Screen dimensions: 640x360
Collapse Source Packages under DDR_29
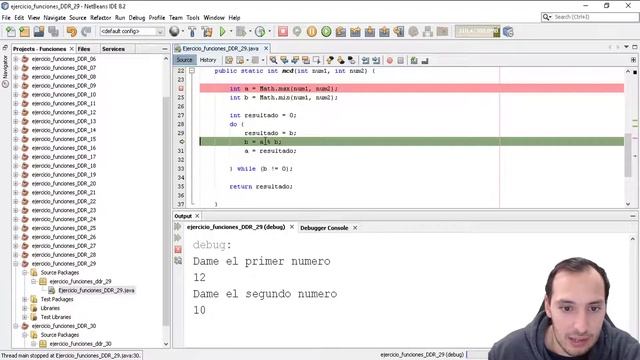[x=25, y=273]
